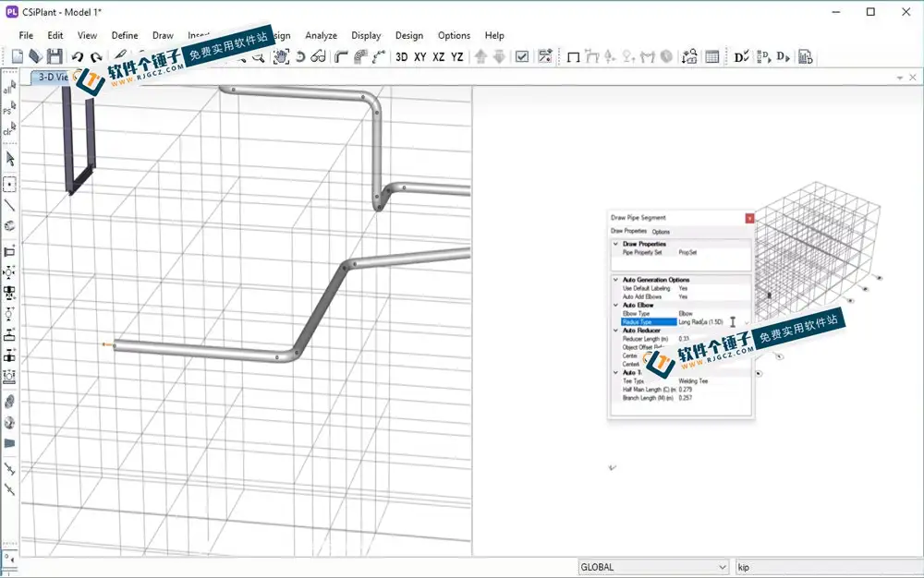Switch to Draw Properties tab in dialog
The width and height of the screenshot is (924, 578).
coord(628,232)
